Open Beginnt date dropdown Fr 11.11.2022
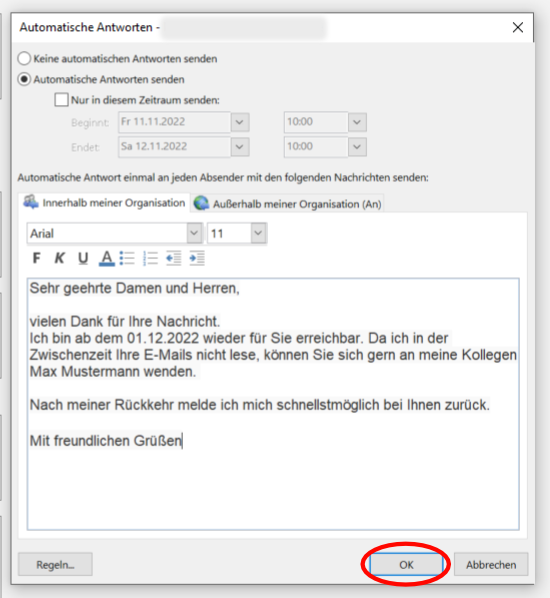The height and width of the screenshot is (598, 550). pos(240,122)
